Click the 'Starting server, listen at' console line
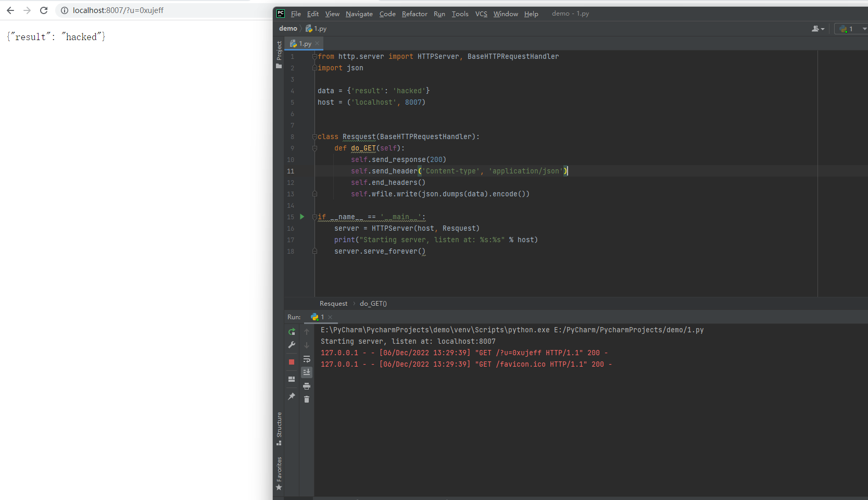The image size is (868, 500). point(408,341)
